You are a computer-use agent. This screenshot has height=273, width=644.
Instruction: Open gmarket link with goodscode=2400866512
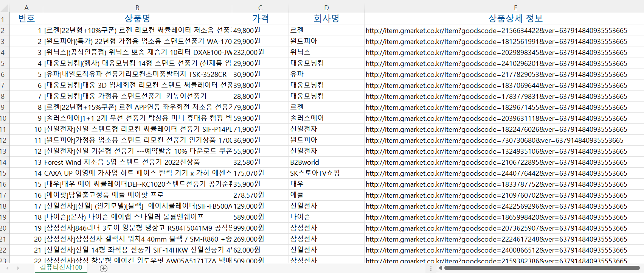pos(496,250)
